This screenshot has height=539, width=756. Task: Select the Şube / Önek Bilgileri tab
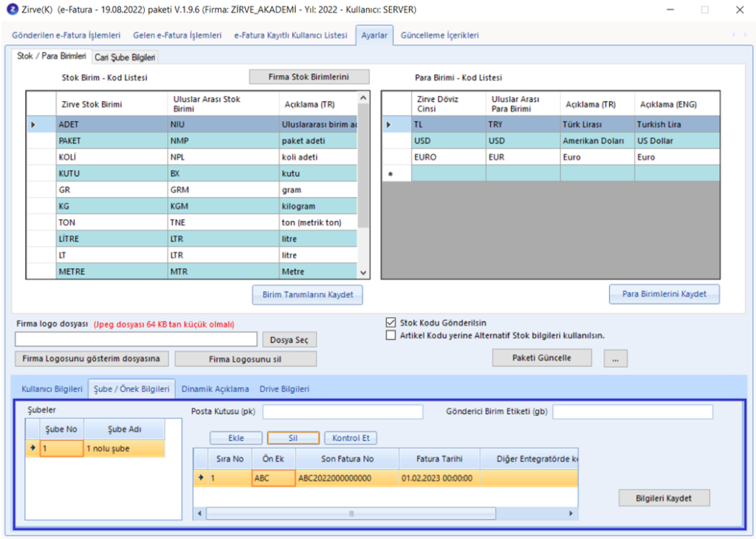click(131, 389)
